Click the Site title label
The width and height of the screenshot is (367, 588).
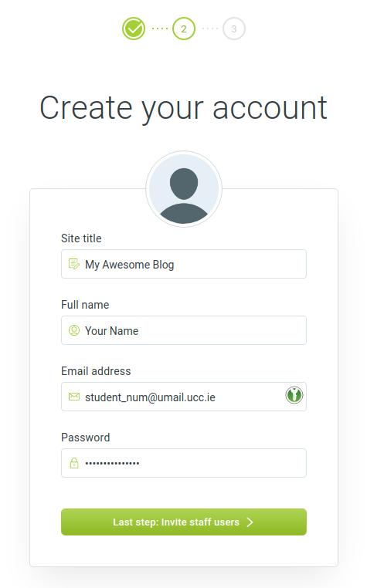tap(81, 238)
